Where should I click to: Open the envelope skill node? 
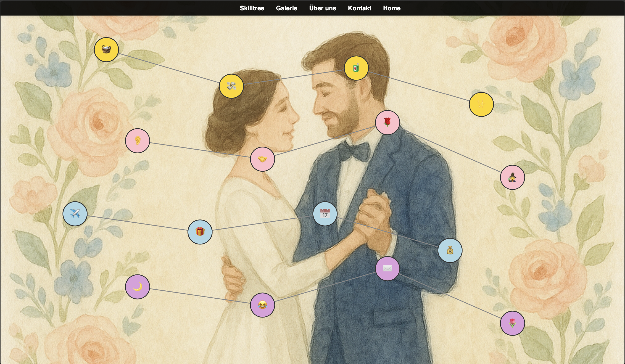coord(387,268)
